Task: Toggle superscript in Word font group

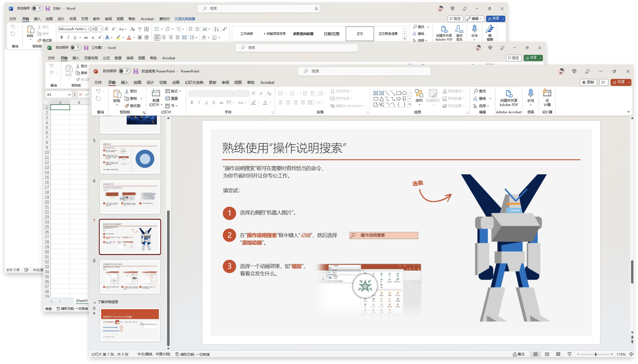Action: click(x=100, y=37)
